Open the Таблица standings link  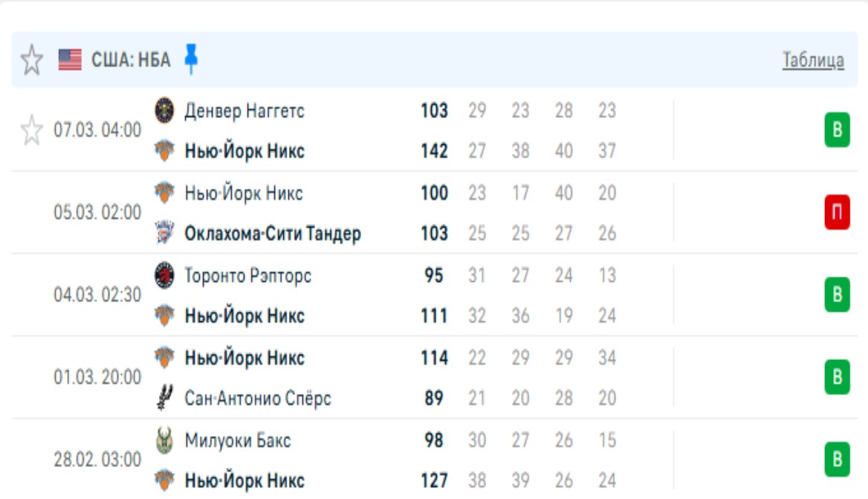812,60
